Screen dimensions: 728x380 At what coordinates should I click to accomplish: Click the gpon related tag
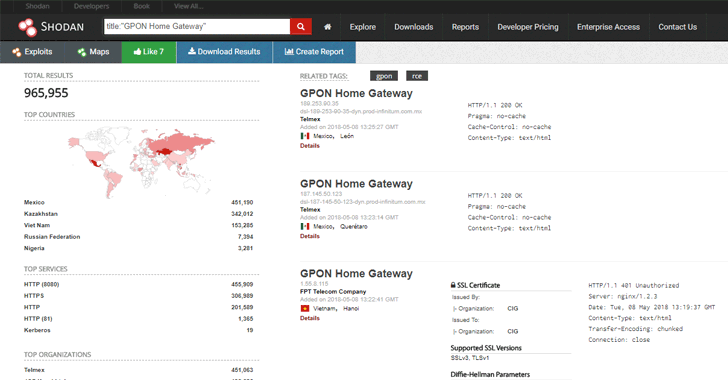(384, 76)
